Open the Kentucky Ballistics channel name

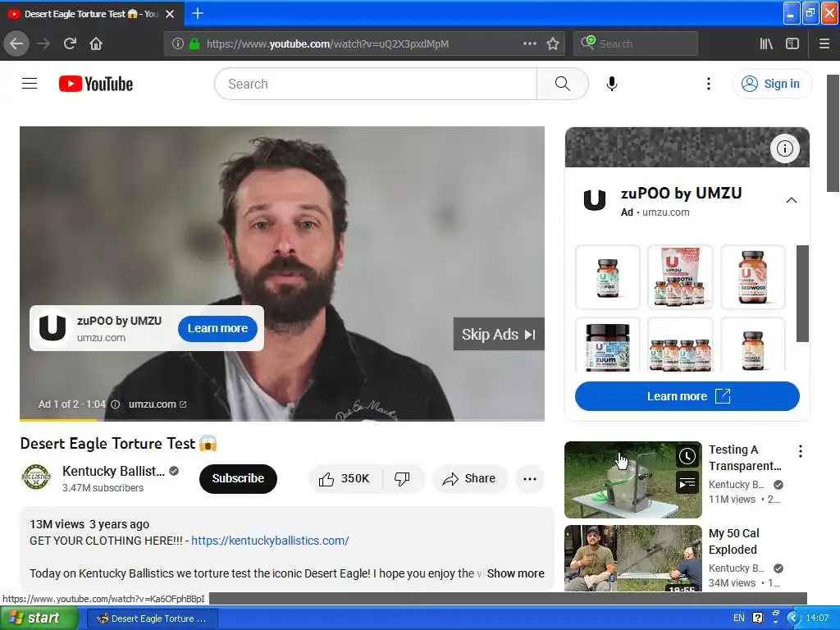(x=113, y=471)
